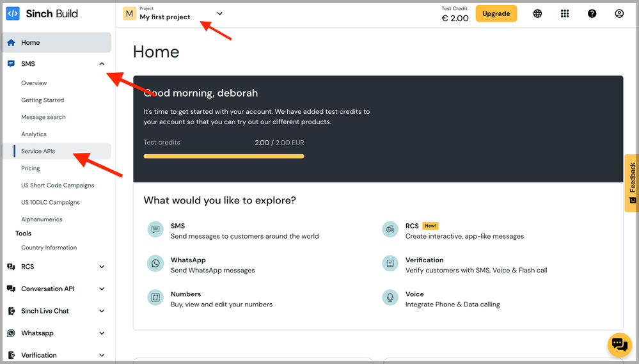
Task: Click the Sinch Live Chat section label
Action: click(45, 311)
